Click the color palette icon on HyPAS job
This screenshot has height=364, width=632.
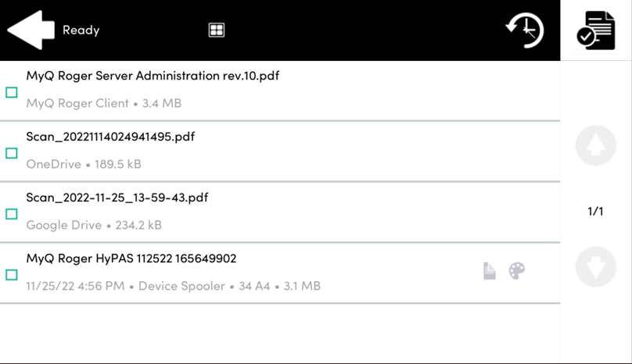517,271
